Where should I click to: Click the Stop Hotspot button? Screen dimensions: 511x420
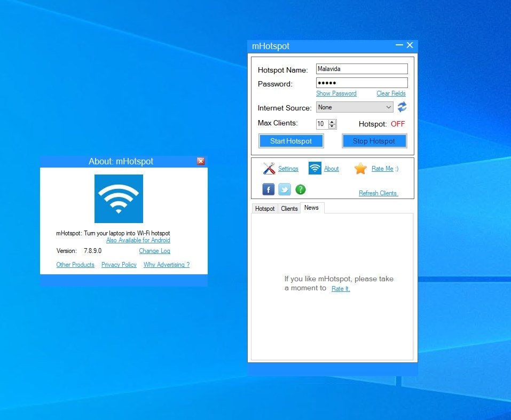coord(374,141)
